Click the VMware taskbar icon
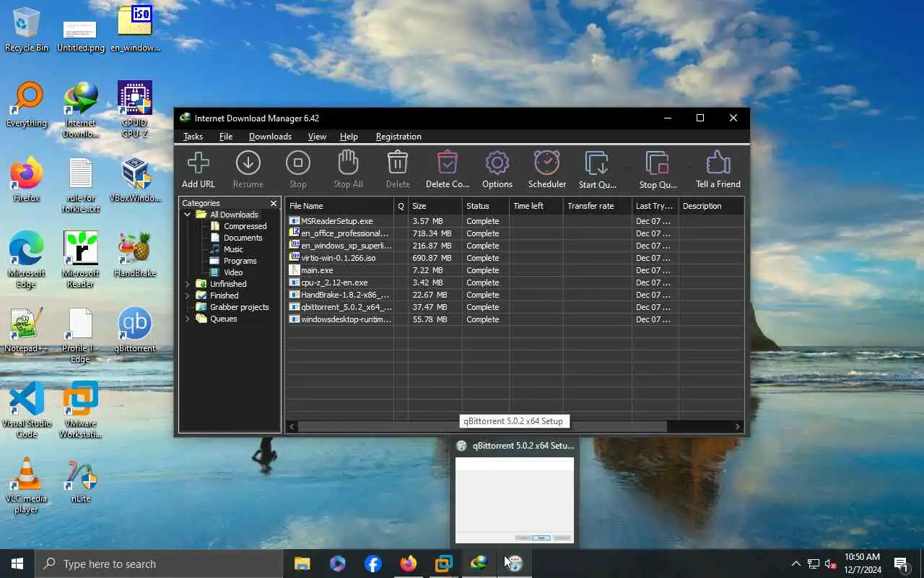Image resolution: width=924 pixels, height=578 pixels. point(443,564)
